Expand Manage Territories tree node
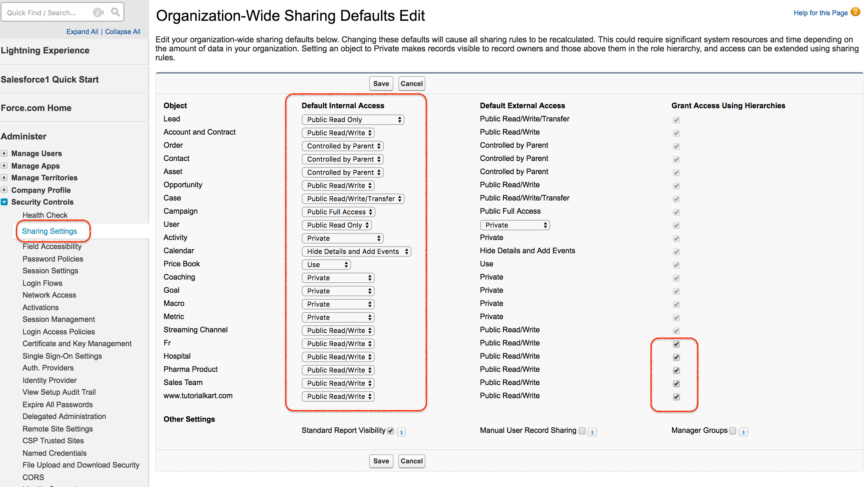Viewport: 868px width, 487px height. click(4, 178)
